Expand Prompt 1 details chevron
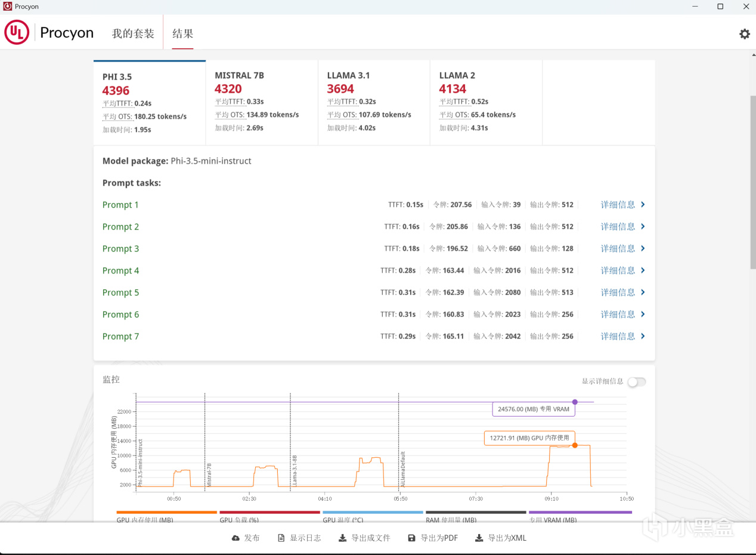756x555 pixels. tap(643, 204)
